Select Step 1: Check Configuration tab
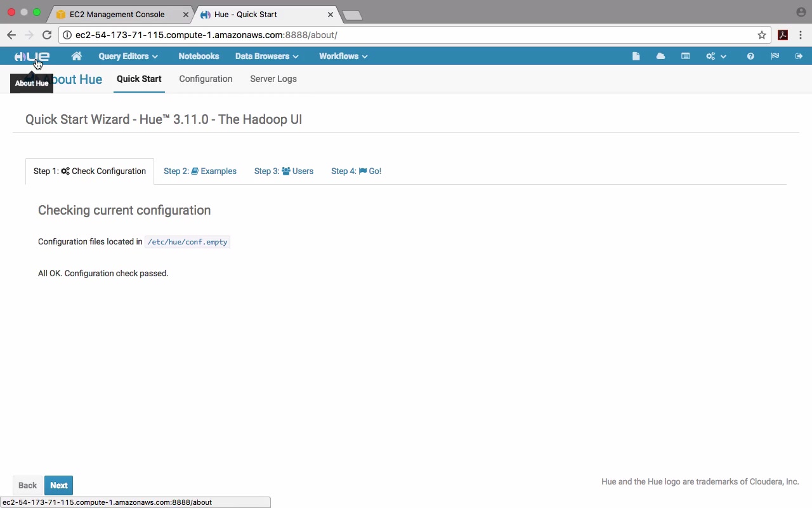Screen dimensions: 812x508 coord(89,171)
